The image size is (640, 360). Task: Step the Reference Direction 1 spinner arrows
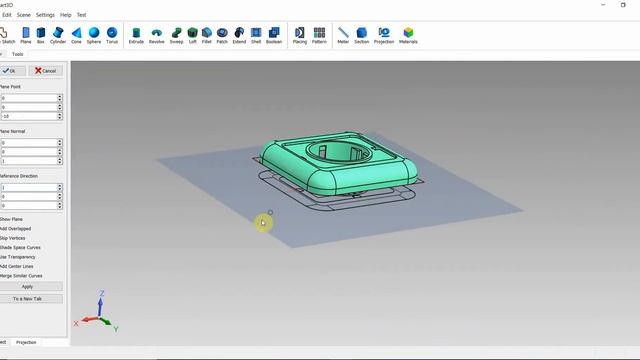point(60,187)
